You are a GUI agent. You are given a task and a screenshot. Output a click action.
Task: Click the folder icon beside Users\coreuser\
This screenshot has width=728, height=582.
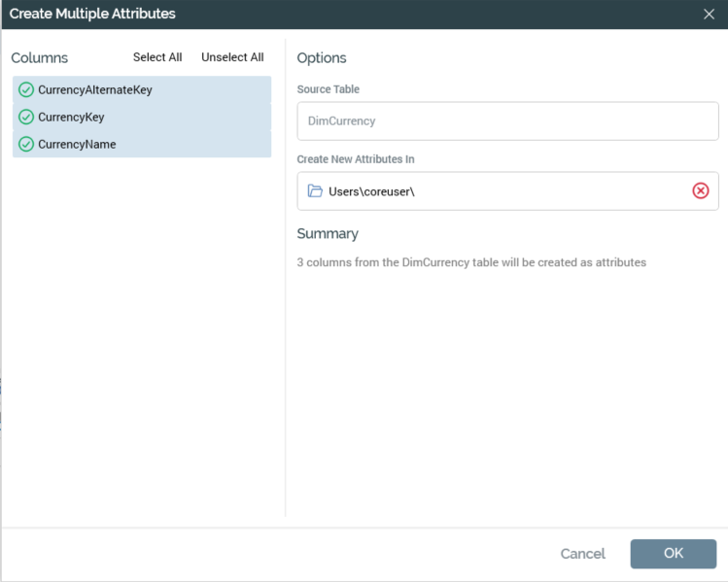click(315, 191)
